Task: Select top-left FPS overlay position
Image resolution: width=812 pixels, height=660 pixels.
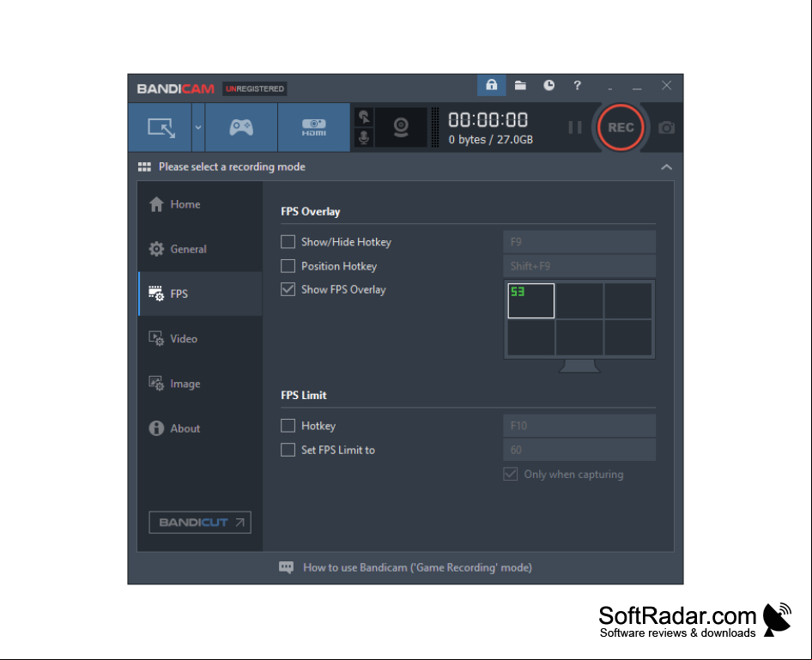Action: coord(530,300)
